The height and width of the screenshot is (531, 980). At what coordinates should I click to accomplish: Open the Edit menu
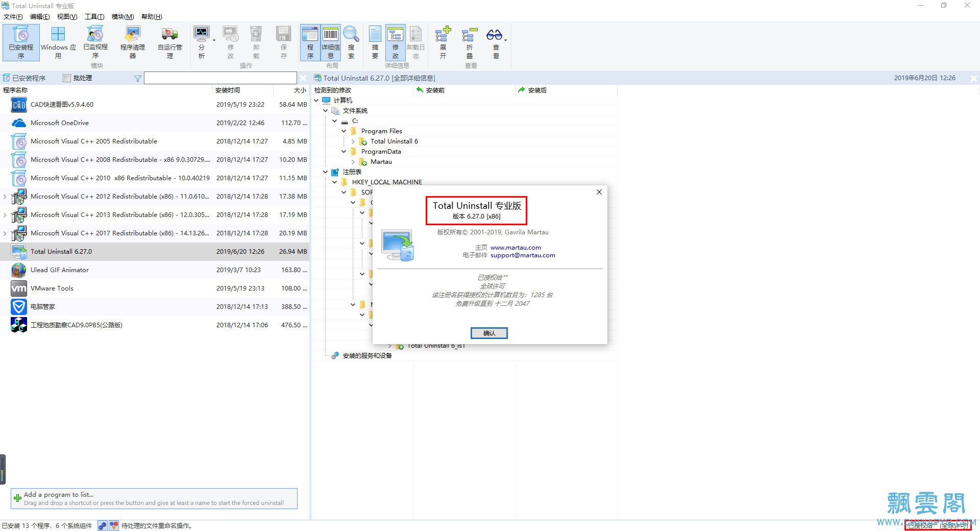coord(40,17)
